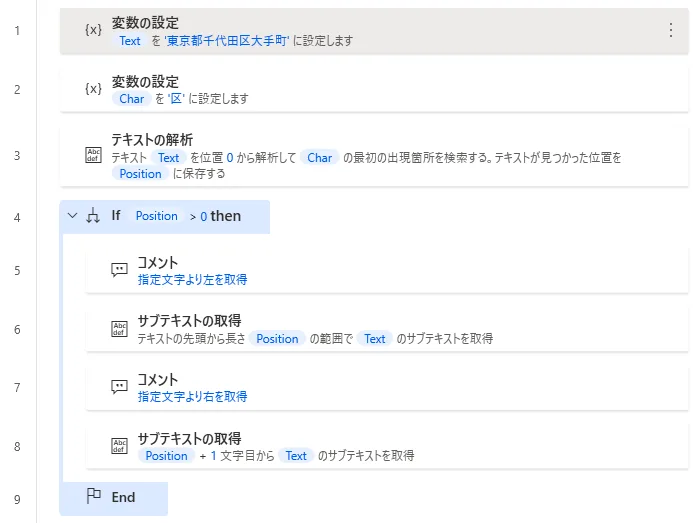Click the variable icon in step 1
The image size is (693, 523).
pyautogui.click(x=93, y=30)
